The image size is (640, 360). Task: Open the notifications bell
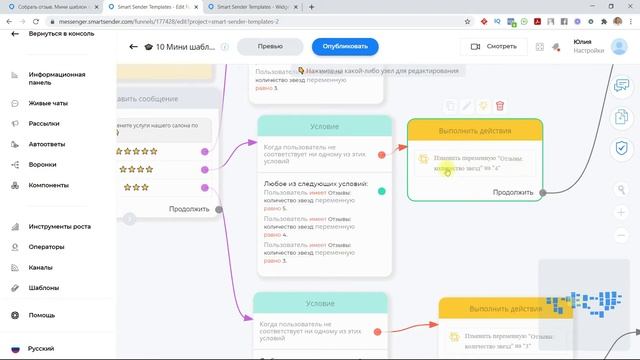pos(556,47)
